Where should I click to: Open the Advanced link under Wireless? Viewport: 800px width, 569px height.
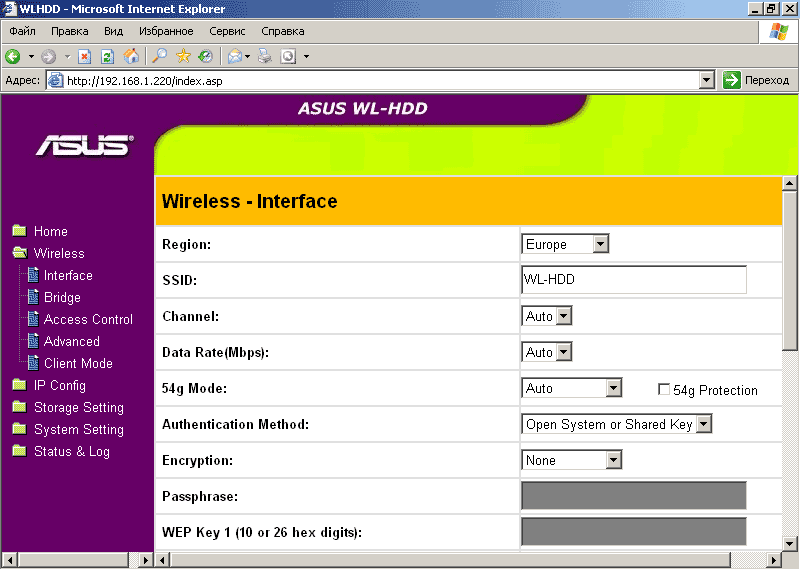[71, 341]
